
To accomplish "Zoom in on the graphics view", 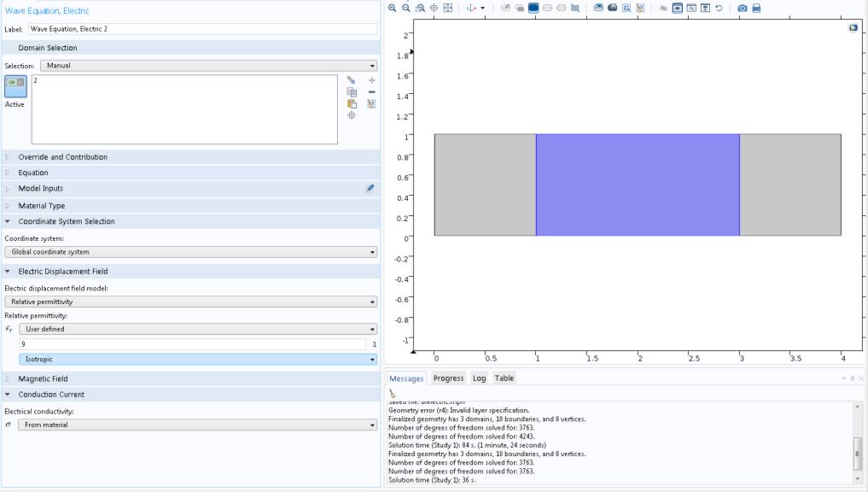I will pyautogui.click(x=392, y=9).
